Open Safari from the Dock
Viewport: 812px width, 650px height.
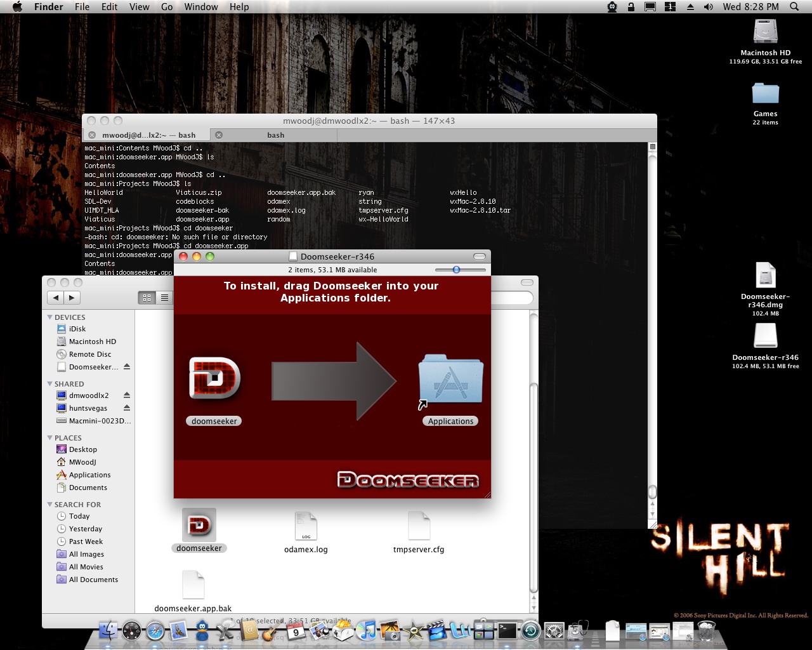click(155, 631)
